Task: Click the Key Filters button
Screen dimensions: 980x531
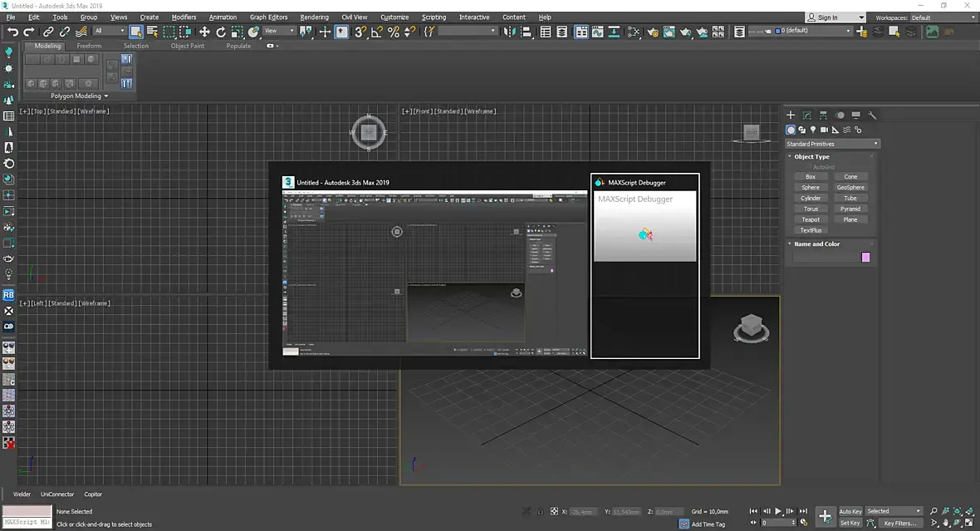Action: (899, 524)
